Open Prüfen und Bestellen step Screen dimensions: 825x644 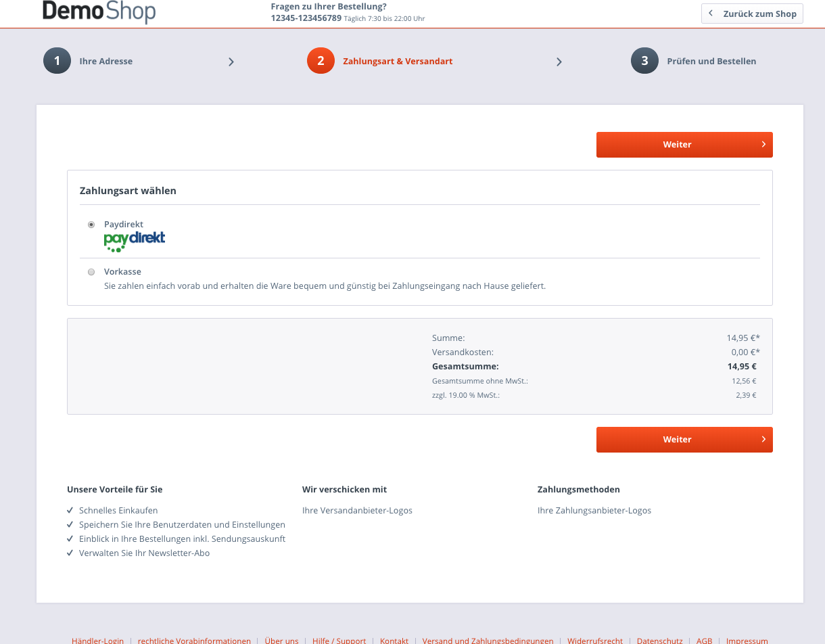[x=711, y=61]
